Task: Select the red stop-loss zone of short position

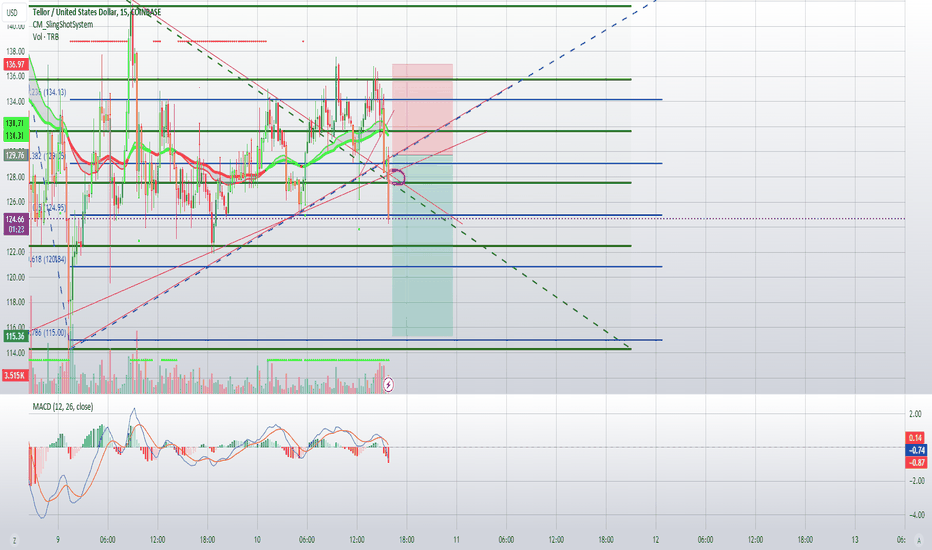Action: (423, 109)
